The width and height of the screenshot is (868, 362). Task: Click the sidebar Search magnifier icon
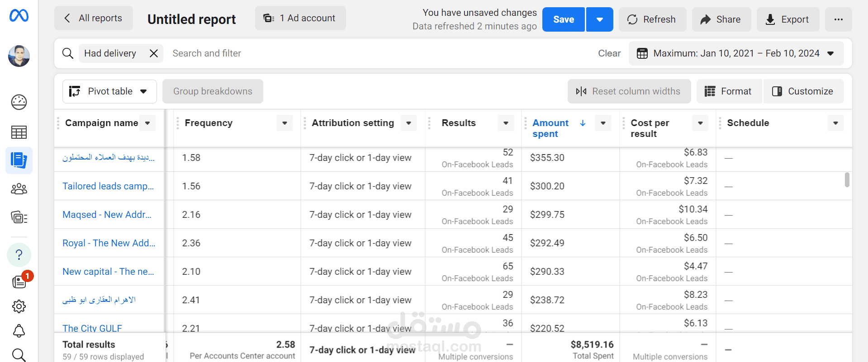[19, 355]
